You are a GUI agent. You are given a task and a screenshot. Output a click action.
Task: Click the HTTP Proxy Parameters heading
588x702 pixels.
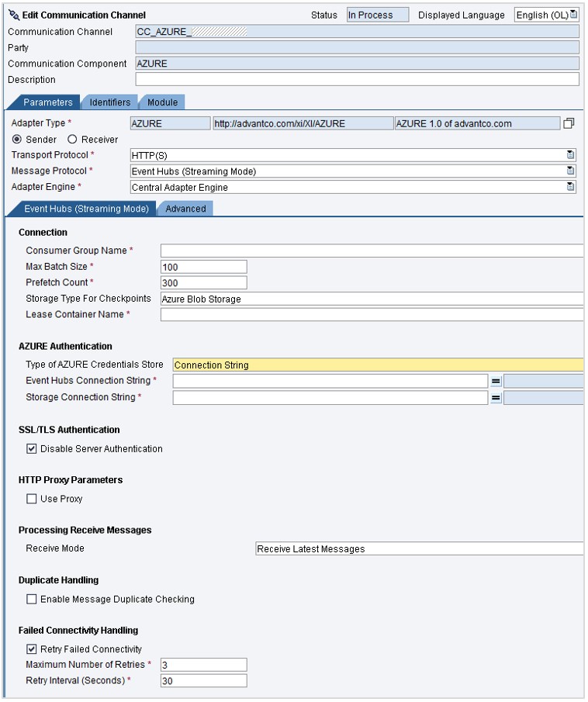pyautogui.click(x=71, y=480)
